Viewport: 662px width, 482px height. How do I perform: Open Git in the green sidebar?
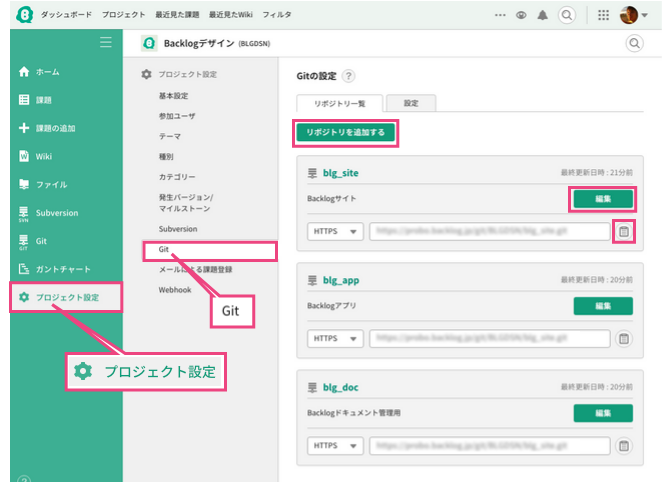(x=33, y=241)
